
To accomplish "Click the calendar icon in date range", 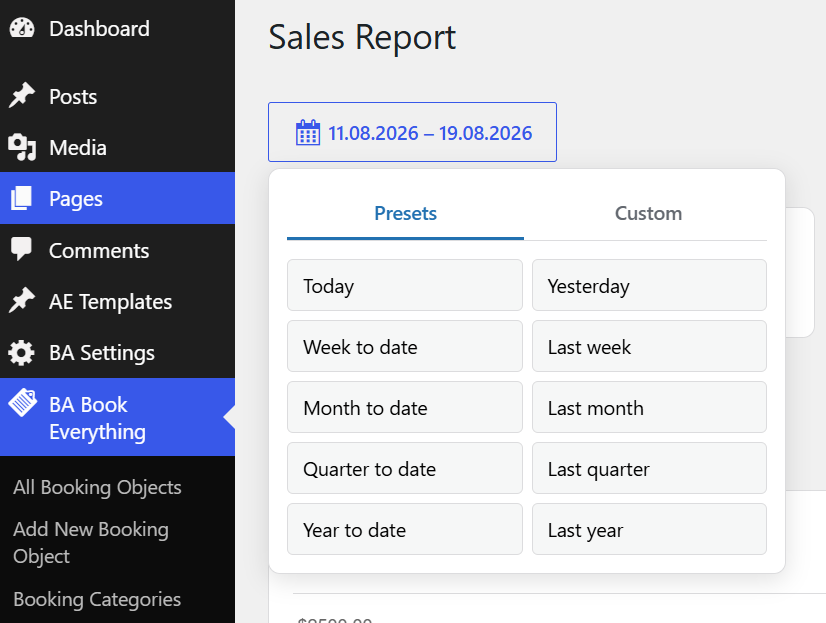I will click(x=308, y=132).
